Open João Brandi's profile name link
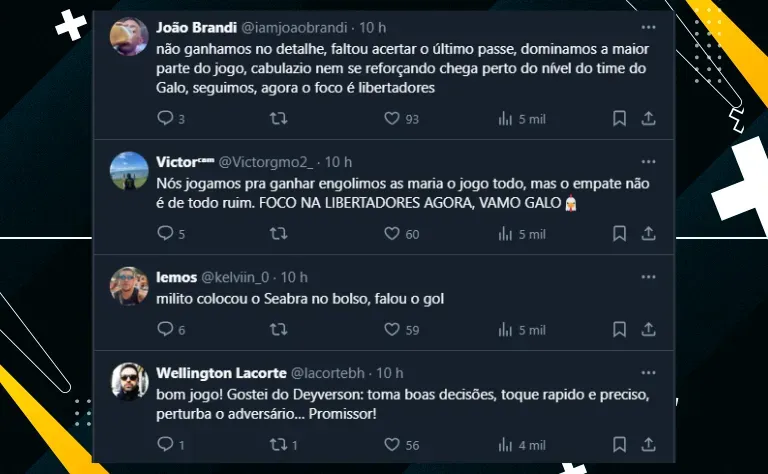This screenshot has height=474, width=768. 194,26
